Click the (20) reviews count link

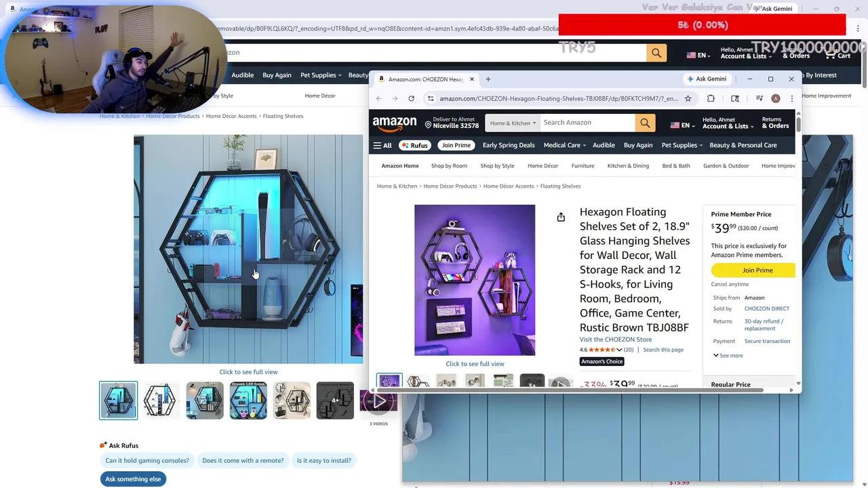pos(629,350)
